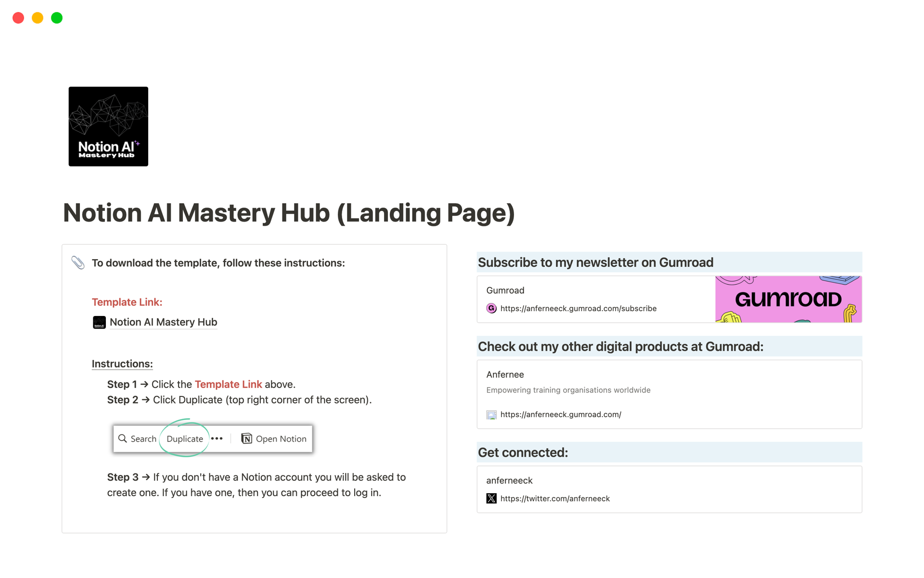
Task: Click the red Template Link text in Step 1
Action: click(x=228, y=384)
